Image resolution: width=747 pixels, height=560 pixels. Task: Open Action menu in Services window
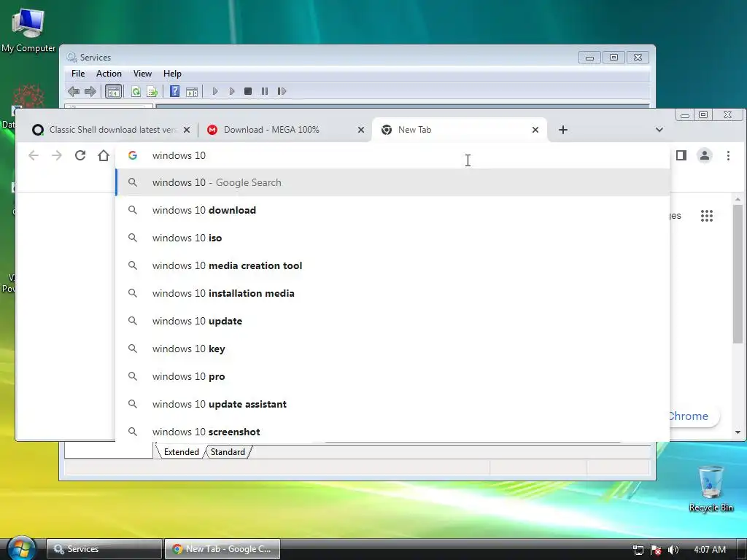point(109,74)
